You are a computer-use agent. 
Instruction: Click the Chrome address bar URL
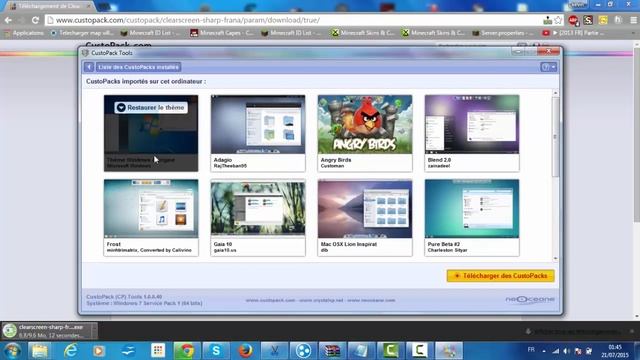[x=188, y=20]
